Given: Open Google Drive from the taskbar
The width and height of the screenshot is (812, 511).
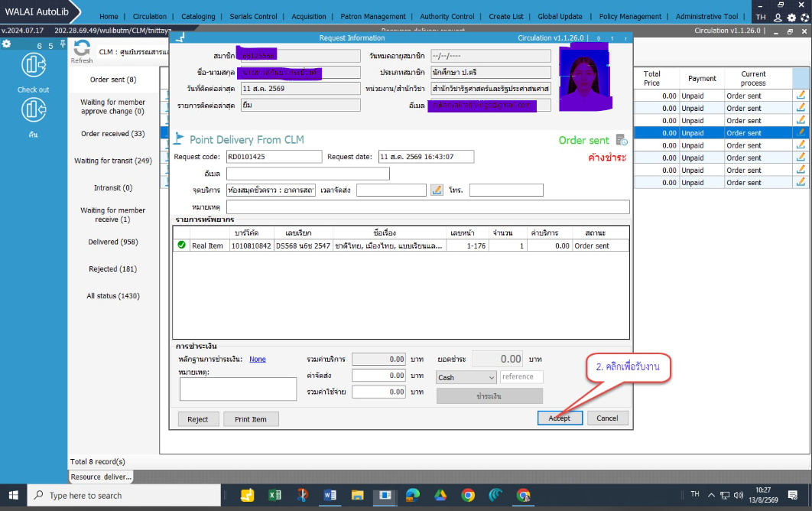Looking at the screenshot, I should point(440,495).
